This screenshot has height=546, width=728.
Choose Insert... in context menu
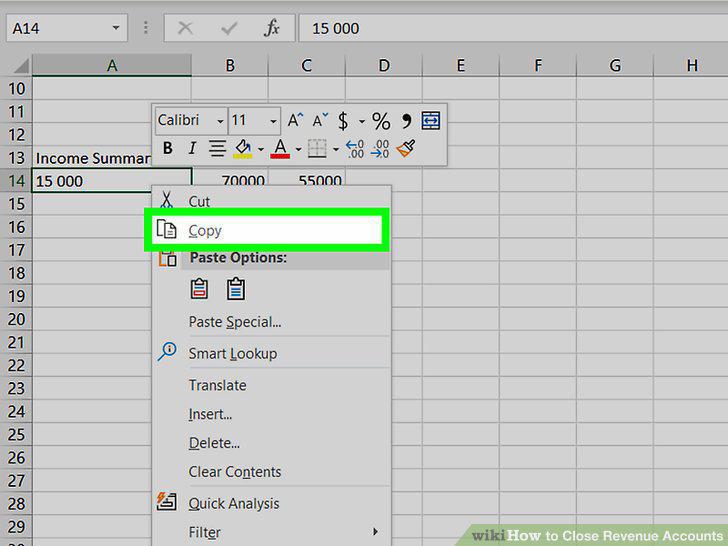272,414
